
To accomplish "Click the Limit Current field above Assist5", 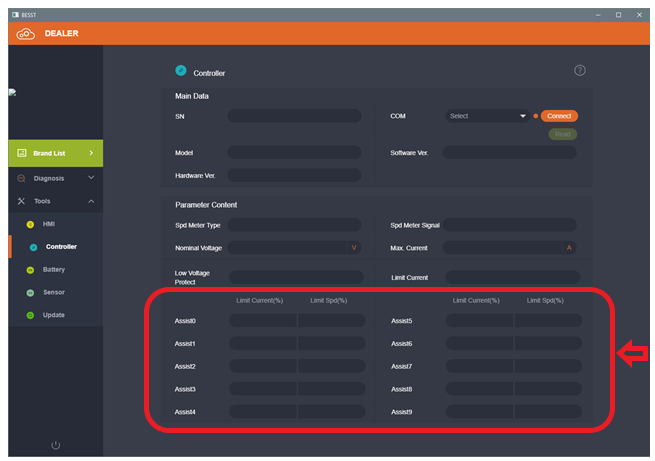I will pyautogui.click(x=513, y=277).
